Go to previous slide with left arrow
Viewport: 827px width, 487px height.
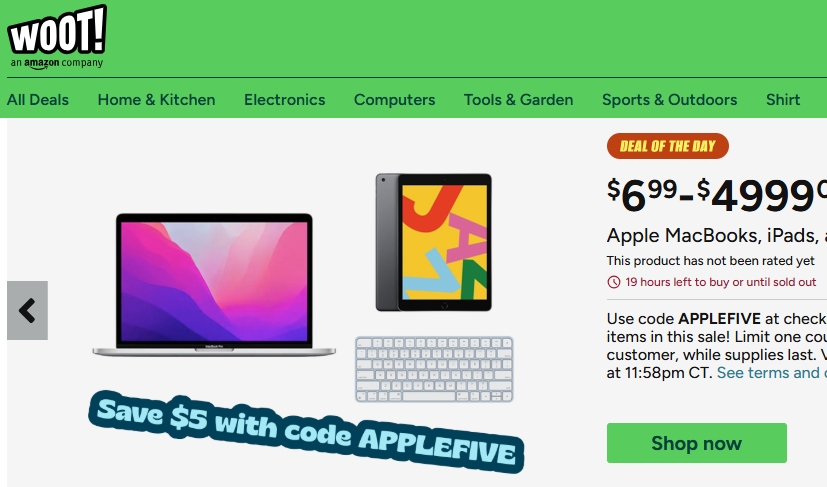click(x=27, y=310)
